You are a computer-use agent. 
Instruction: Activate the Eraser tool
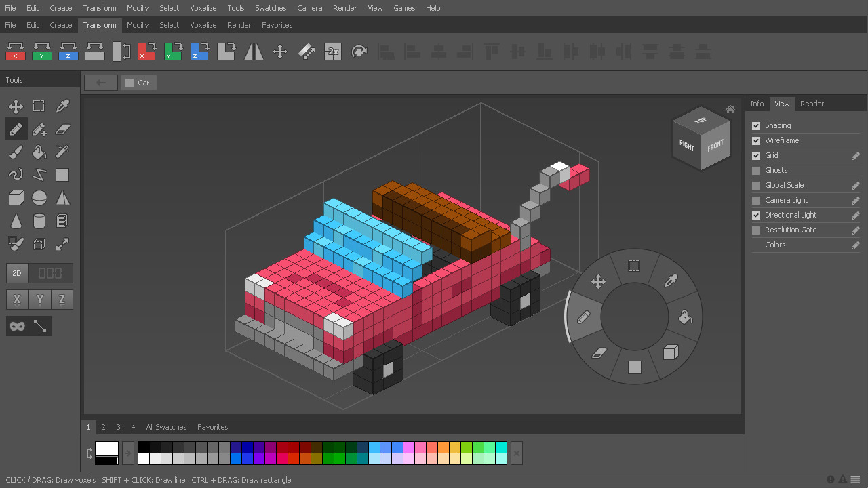click(62, 129)
